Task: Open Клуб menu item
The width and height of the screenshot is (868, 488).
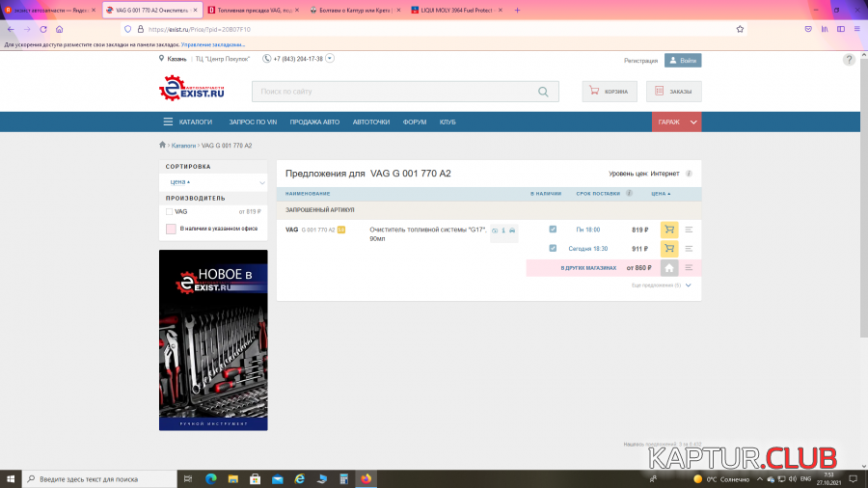Action: tap(448, 122)
